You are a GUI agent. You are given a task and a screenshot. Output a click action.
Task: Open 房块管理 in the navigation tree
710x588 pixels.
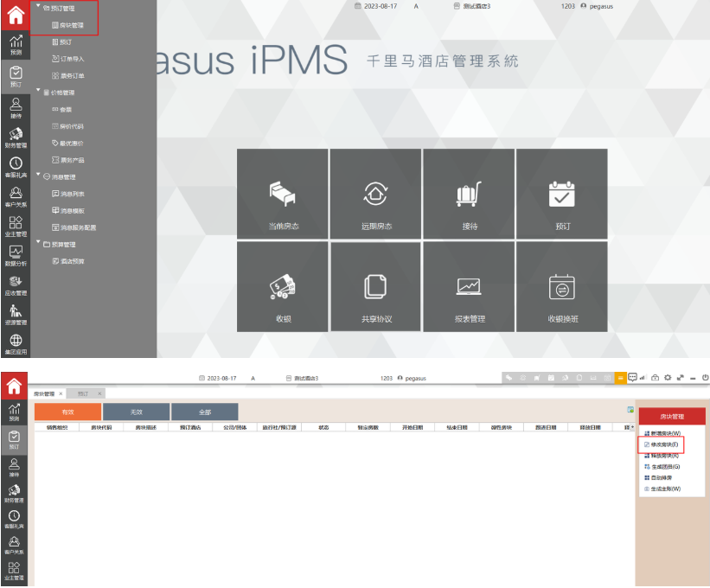[x=68, y=25]
